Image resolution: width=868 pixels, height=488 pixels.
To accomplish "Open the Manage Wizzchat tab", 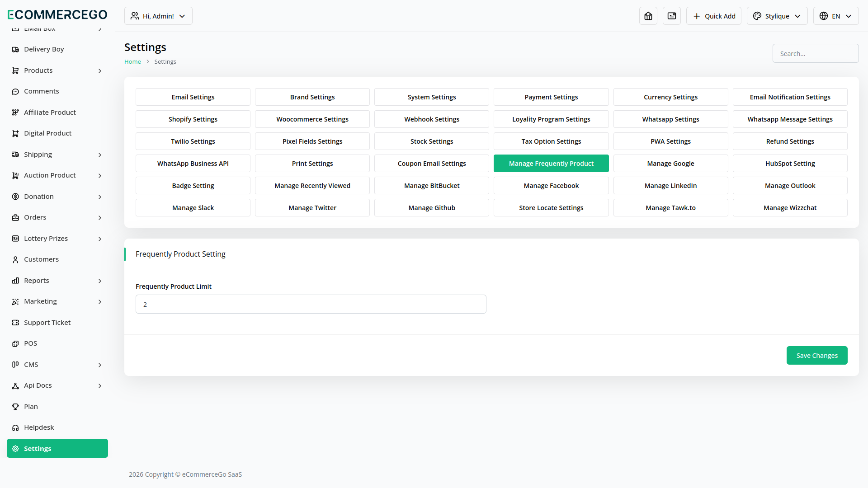I will [x=790, y=208].
